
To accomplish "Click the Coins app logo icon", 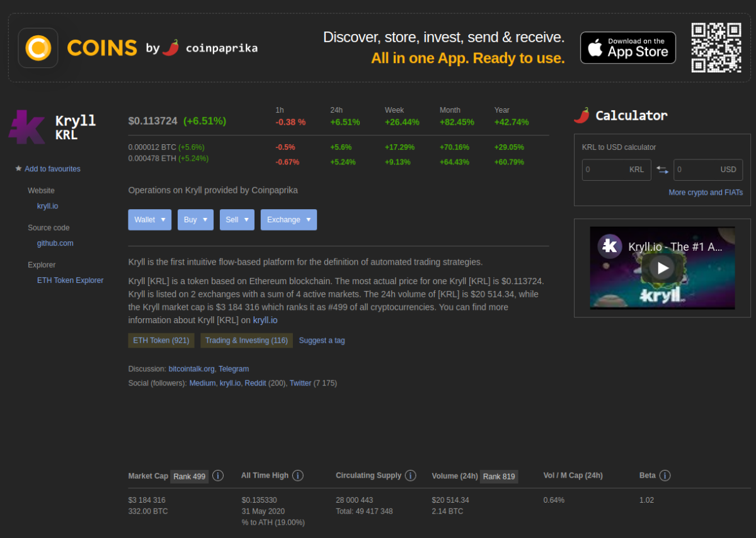I will (x=38, y=48).
